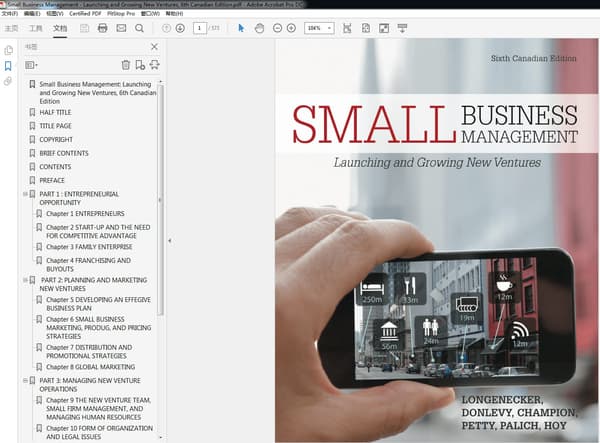Open the 窗口(W) menu
Image resolution: width=600 pixels, height=443 pixels.
[x=150, y=13]
